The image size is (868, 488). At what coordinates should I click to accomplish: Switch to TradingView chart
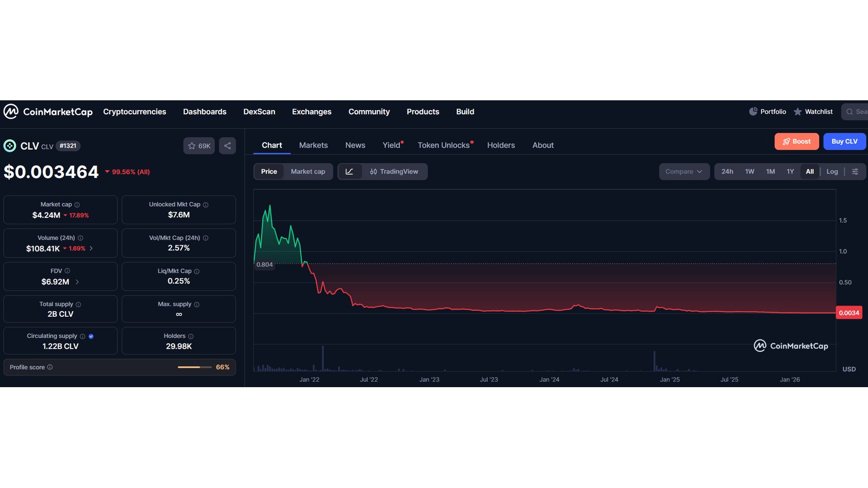394,171
